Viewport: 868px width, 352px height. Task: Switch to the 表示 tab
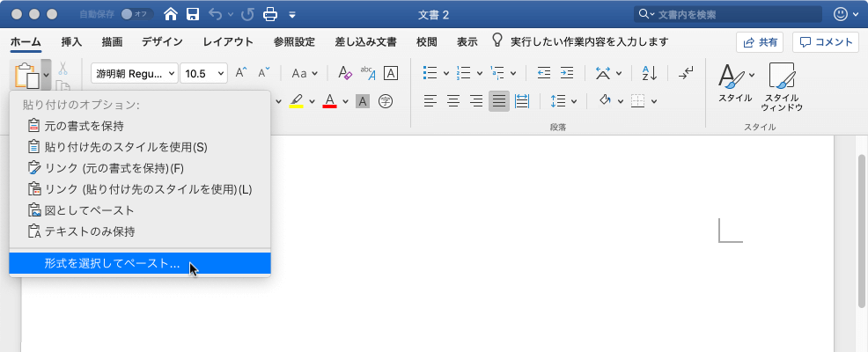[467, 41]
